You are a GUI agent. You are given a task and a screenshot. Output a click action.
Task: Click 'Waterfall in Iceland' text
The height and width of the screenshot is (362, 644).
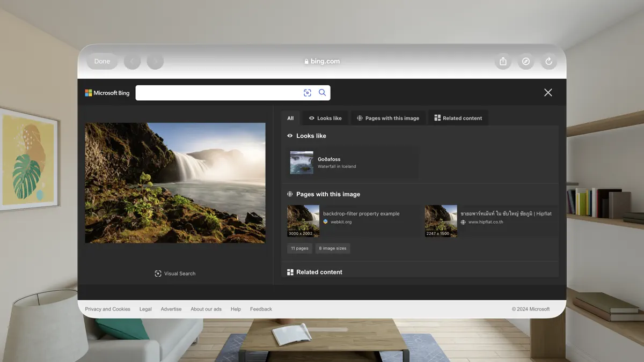tap(336, 166)
